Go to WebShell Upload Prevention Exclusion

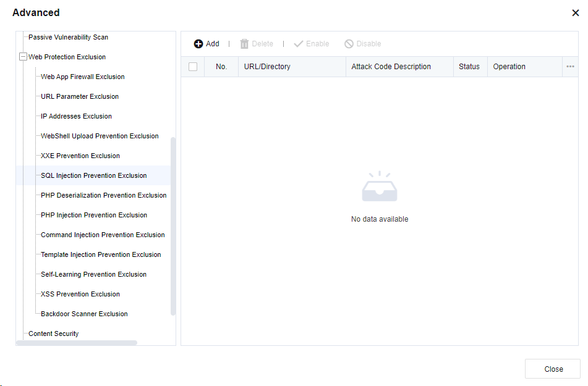[100, 136]
